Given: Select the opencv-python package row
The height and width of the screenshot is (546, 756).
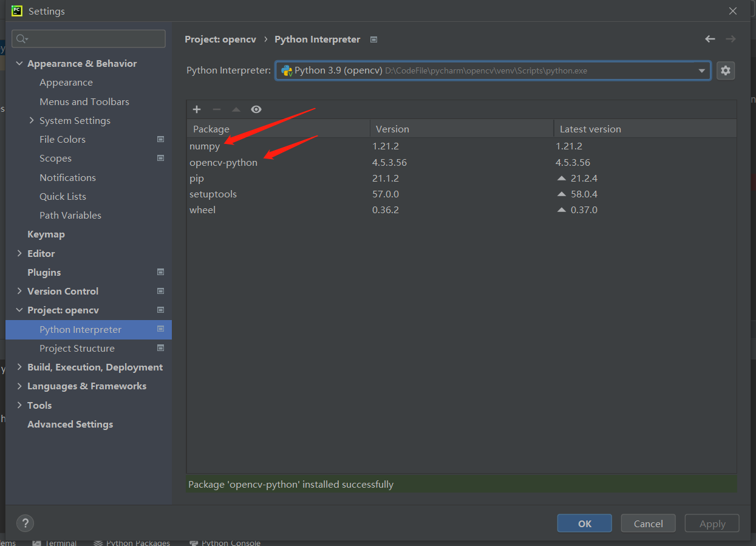Looking at the screenshot, I should coord(461,162).
